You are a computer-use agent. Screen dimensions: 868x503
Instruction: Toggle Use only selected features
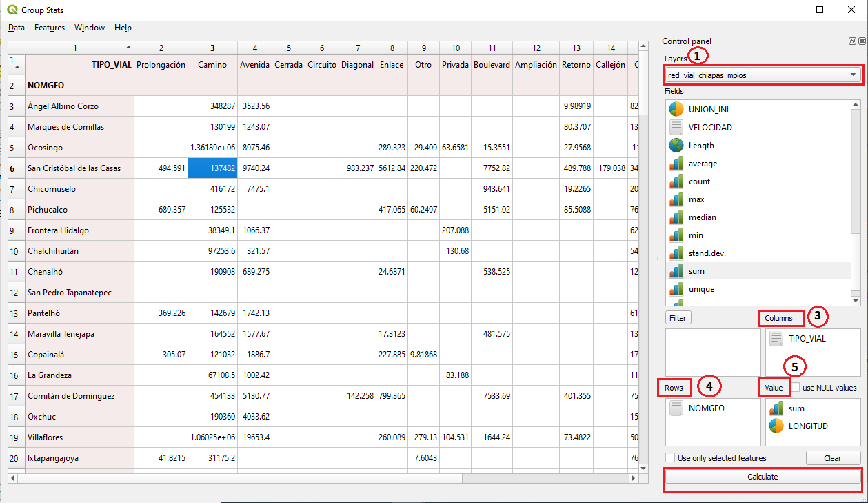click(x=670, y=458)
